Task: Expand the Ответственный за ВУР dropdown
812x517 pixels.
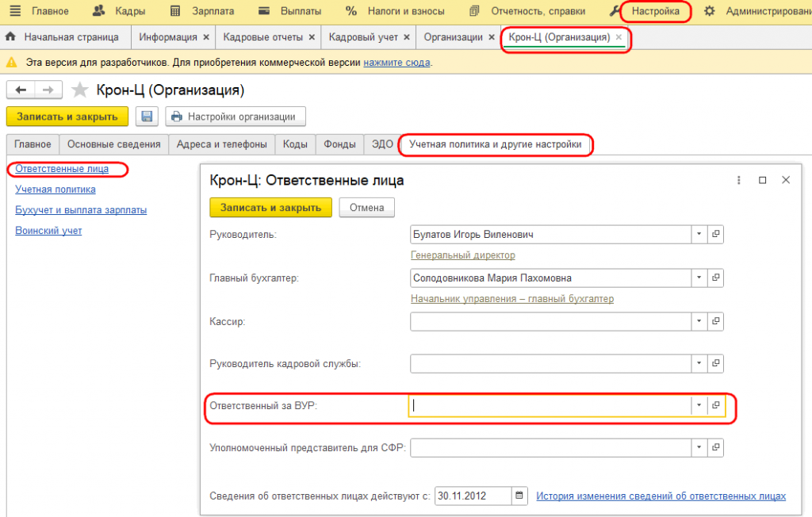Action: (699, 405)
